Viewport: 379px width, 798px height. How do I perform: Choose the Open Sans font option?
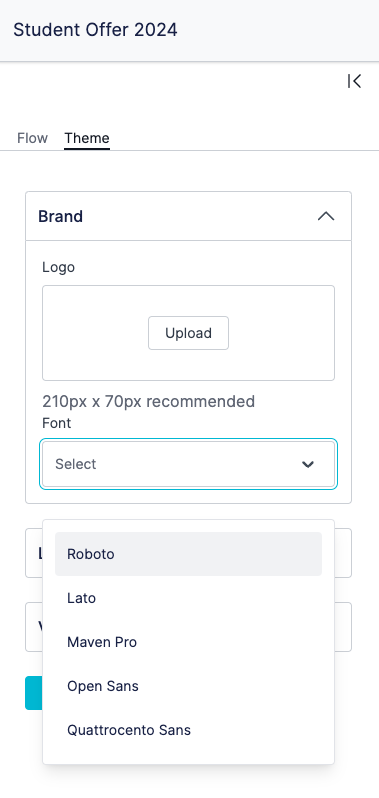point(188,686)
